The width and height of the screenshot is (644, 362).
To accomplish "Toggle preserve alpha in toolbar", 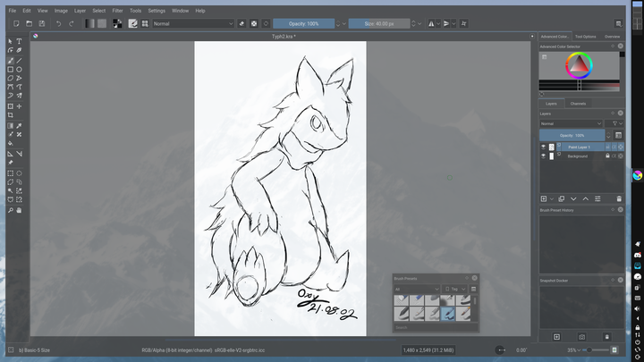I will pos(254,24).
